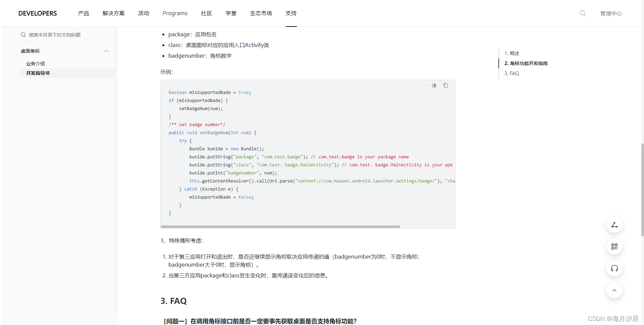
Task: Click code line setBadgeNum(num);
Action: pyautogui.click(x=201, y=109)
